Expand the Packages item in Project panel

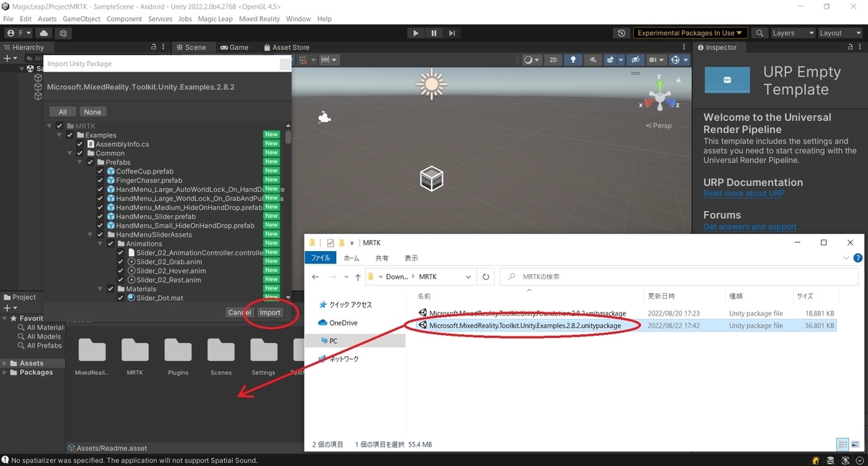[5, 373]
